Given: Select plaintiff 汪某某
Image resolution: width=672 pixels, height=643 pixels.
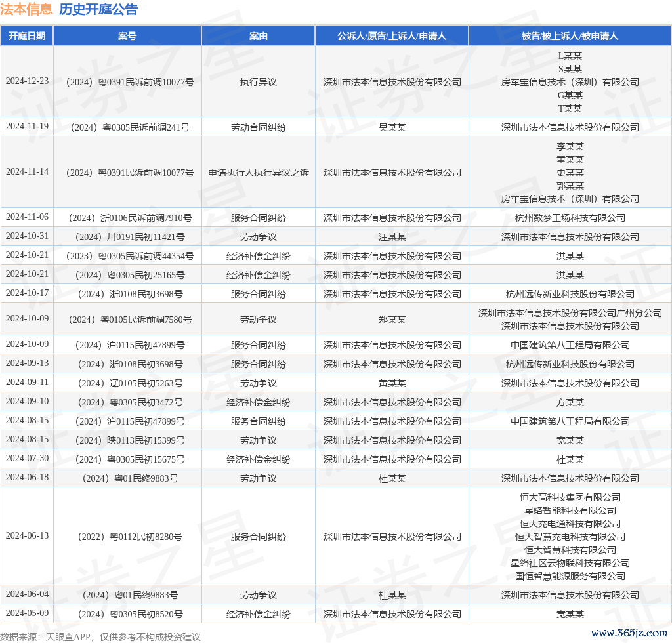Looking at the screenshot, I should (392, 237).
